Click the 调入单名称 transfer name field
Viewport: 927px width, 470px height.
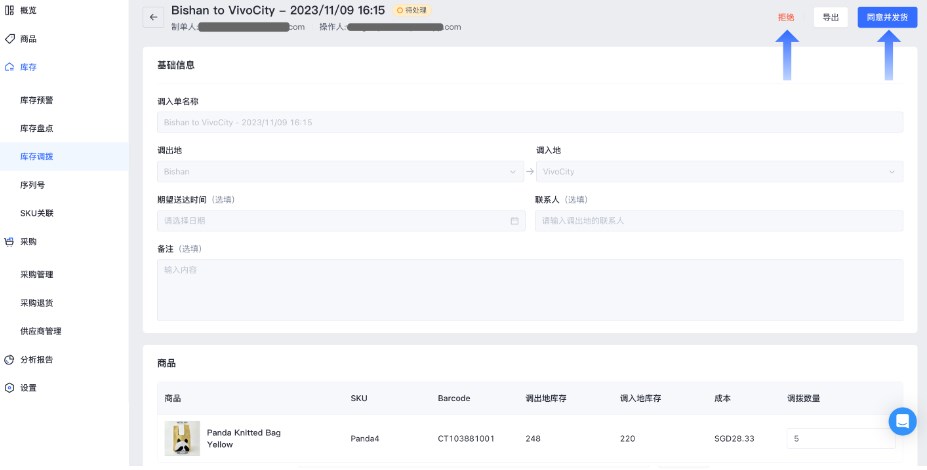tap(530, 122)
